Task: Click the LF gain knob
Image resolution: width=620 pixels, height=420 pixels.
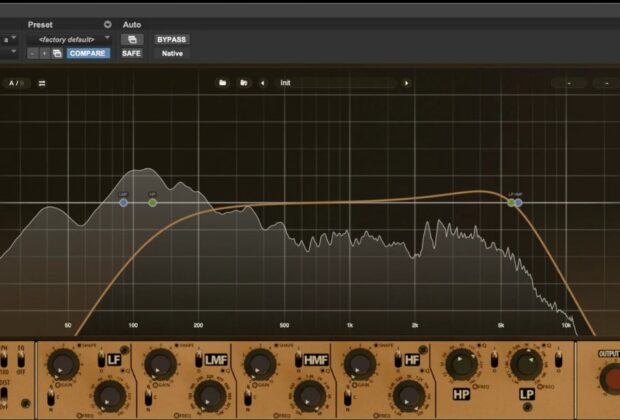Action: (x=63, y=364)
